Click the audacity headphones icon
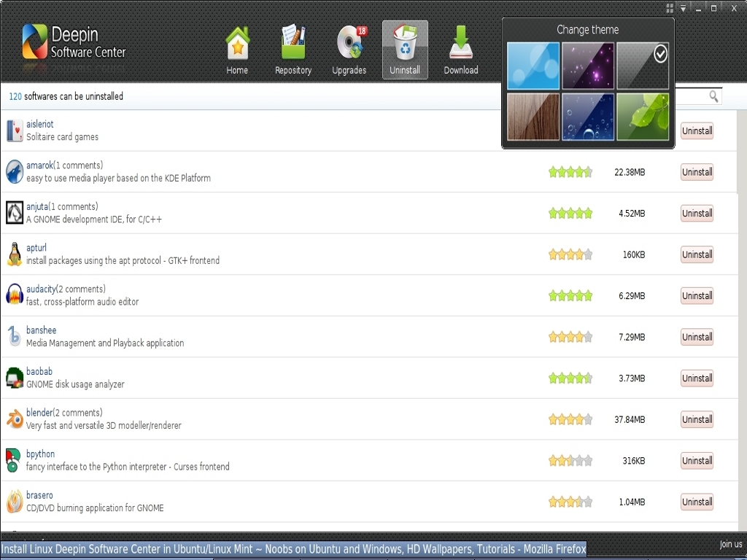Image resolution: width=747 pixels, height=560 pixels. (x=15, y=295)
